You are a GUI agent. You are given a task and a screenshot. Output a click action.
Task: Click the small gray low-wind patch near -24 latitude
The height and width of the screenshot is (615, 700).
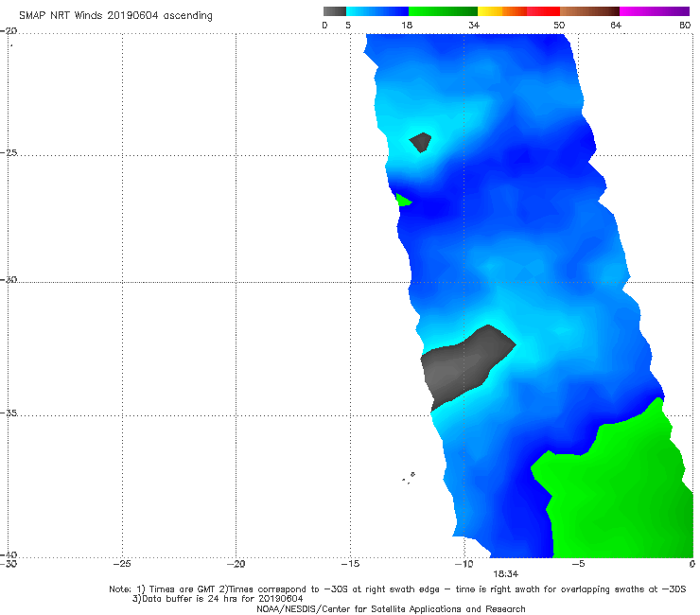pos(420,143)
